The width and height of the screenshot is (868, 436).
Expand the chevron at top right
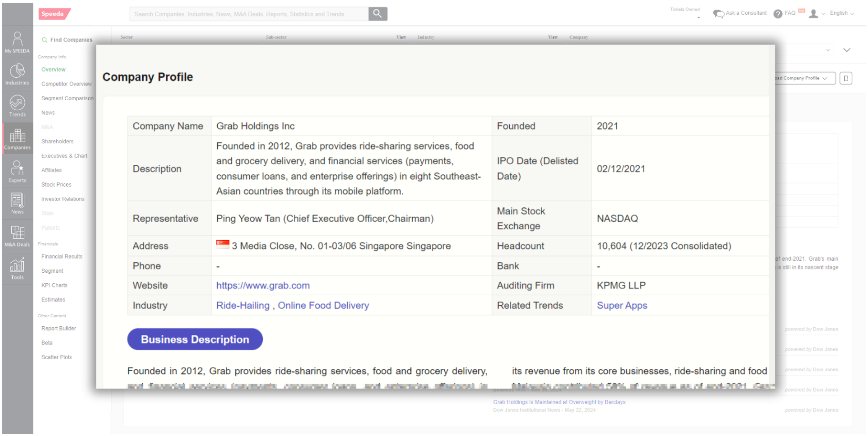tap(846, 50)
